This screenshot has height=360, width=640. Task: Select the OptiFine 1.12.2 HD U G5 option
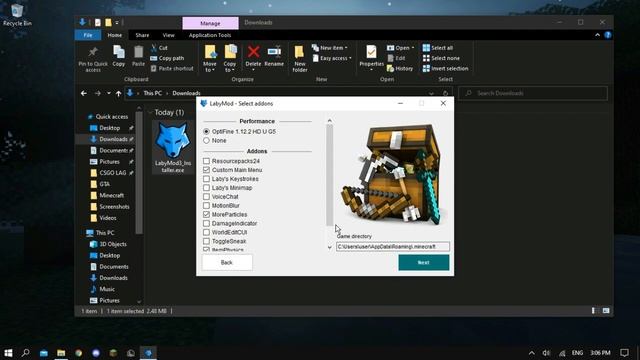click(207, 131)
